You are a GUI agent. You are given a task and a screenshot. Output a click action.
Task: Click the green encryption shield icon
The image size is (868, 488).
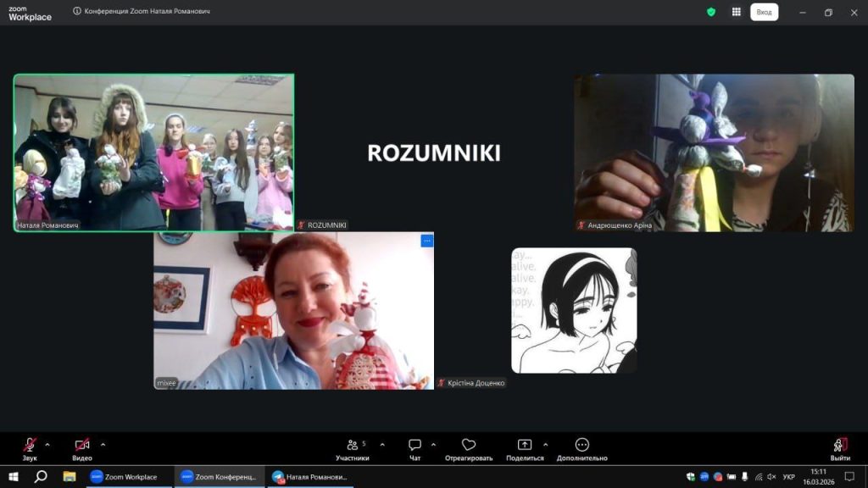coord(711,12)
